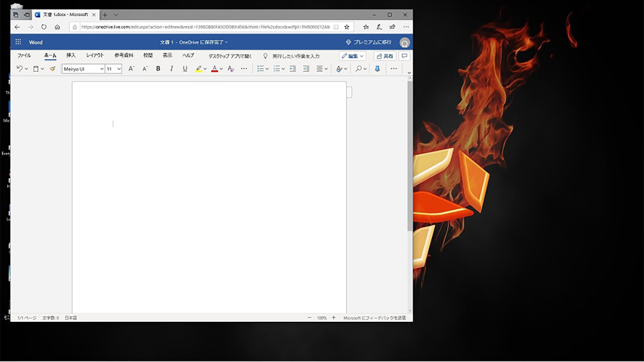
Task: Increase font size with large A
Action: [x=131, y=69]
